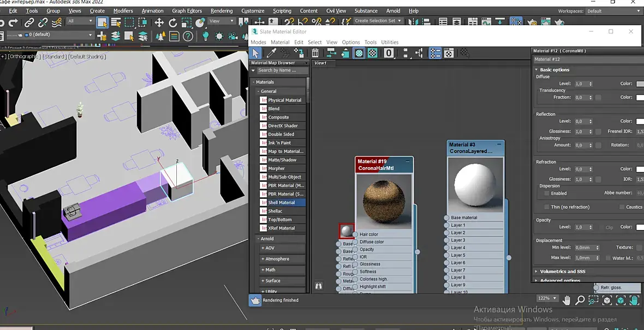Click the Pick Material From Object eyedropper

(x=270, y=53)
